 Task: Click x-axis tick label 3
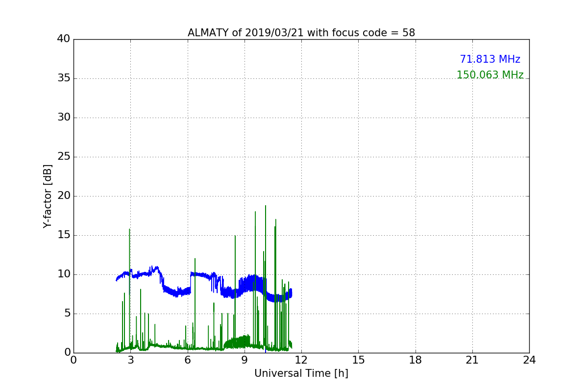130,360
